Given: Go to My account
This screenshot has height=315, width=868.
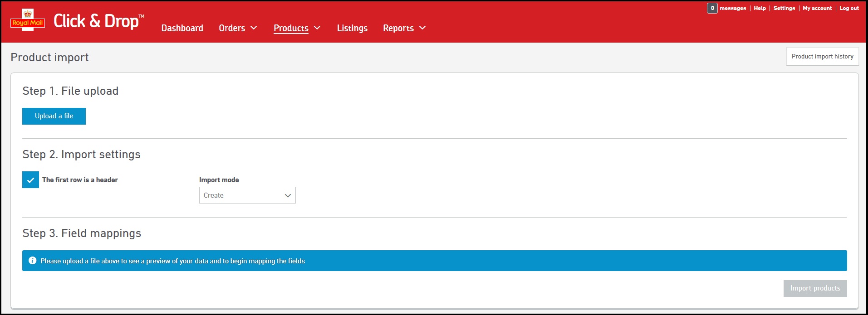Looking at the screenshot, I should click(817, 8).
